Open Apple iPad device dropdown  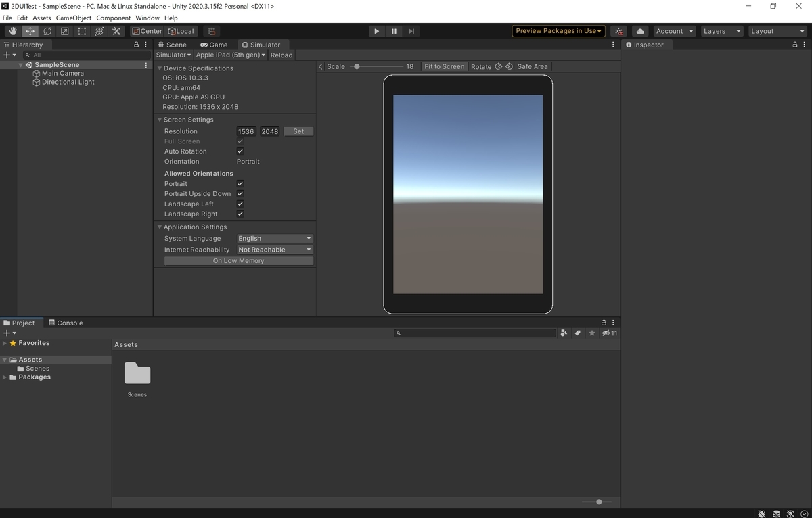point(230,55)
